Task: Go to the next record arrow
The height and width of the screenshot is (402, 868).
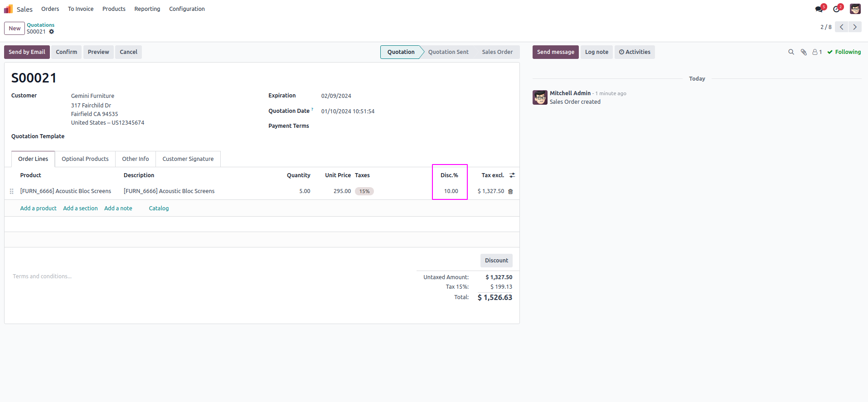Action: 855,27
